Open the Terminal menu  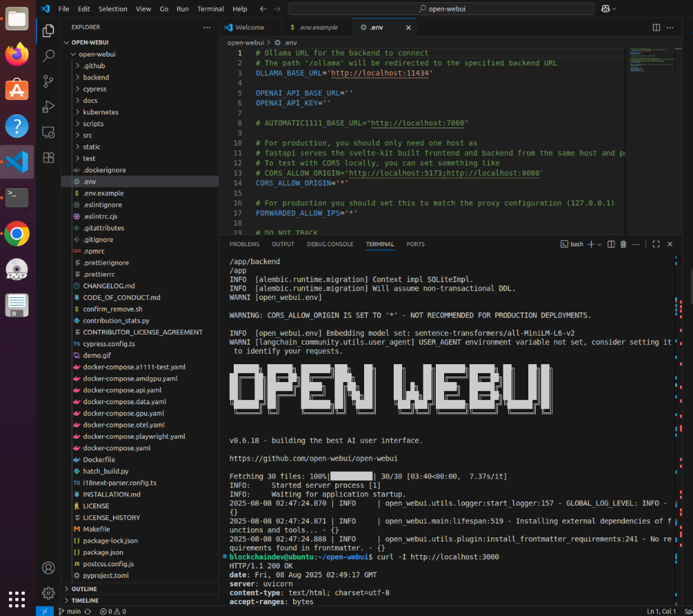pos(210,9)
